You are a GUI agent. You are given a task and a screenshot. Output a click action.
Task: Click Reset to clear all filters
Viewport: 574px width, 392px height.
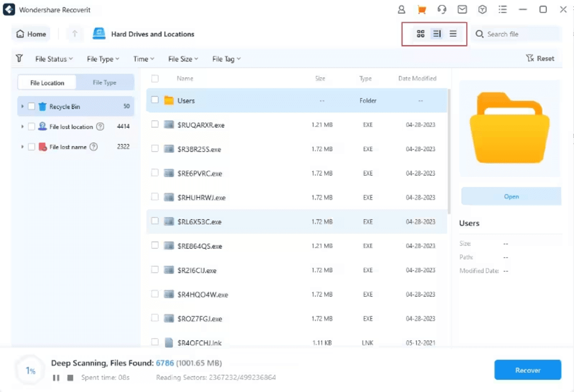[541, 58]
